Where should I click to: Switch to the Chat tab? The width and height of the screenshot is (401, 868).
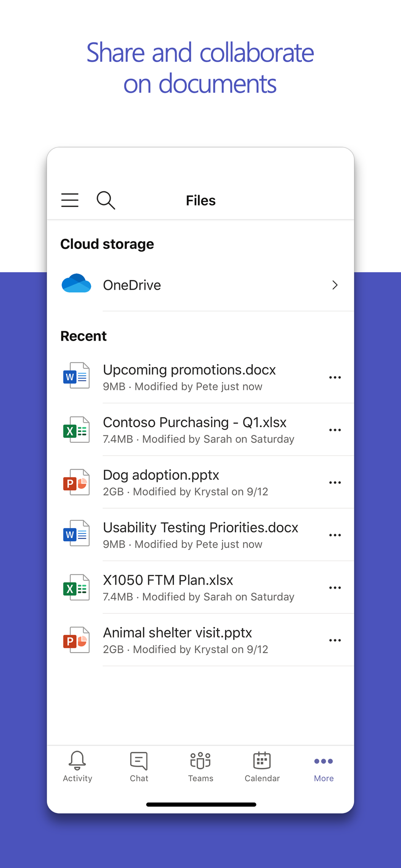tap(139, 766)
